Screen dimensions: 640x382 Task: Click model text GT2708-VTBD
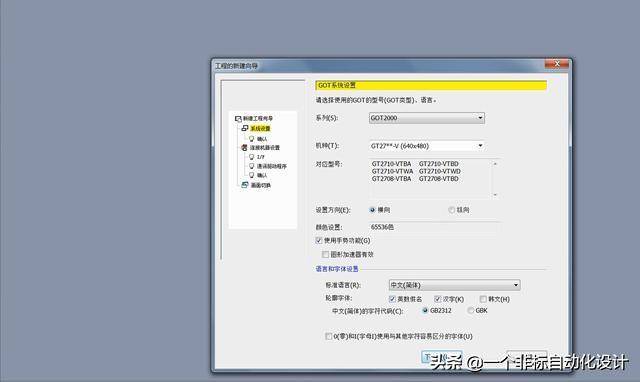[439, 179]
